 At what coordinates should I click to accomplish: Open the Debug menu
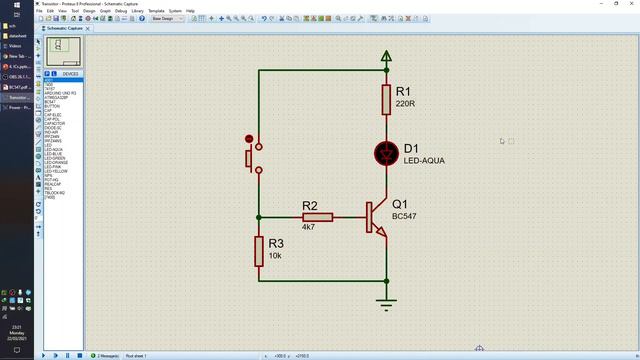coord(121,11)
